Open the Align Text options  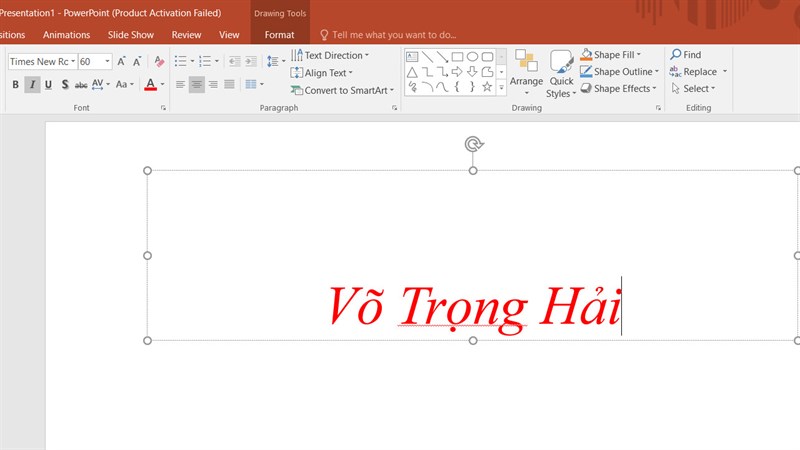point(321,73)
